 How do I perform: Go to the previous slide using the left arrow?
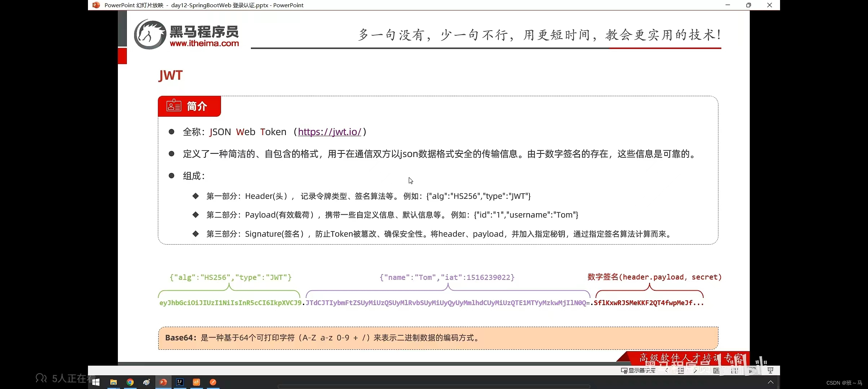tap(666, 370)
